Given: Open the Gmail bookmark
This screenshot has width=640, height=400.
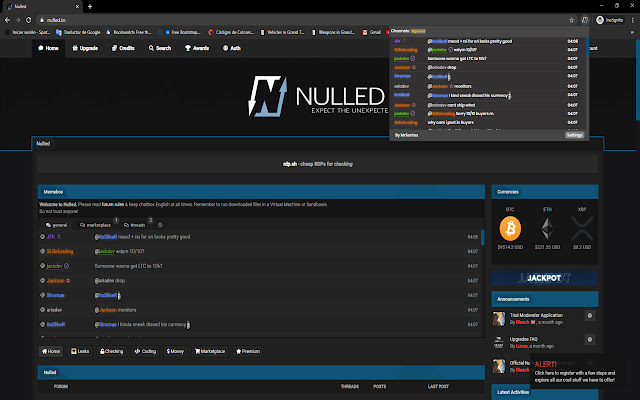Looking at the screenshot, I should click(x=371, y=32).
